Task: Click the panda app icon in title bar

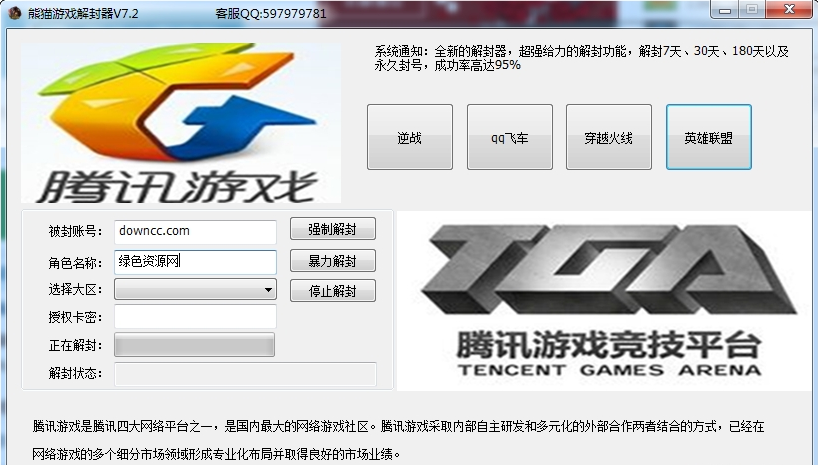Action: tap(15, 13)
